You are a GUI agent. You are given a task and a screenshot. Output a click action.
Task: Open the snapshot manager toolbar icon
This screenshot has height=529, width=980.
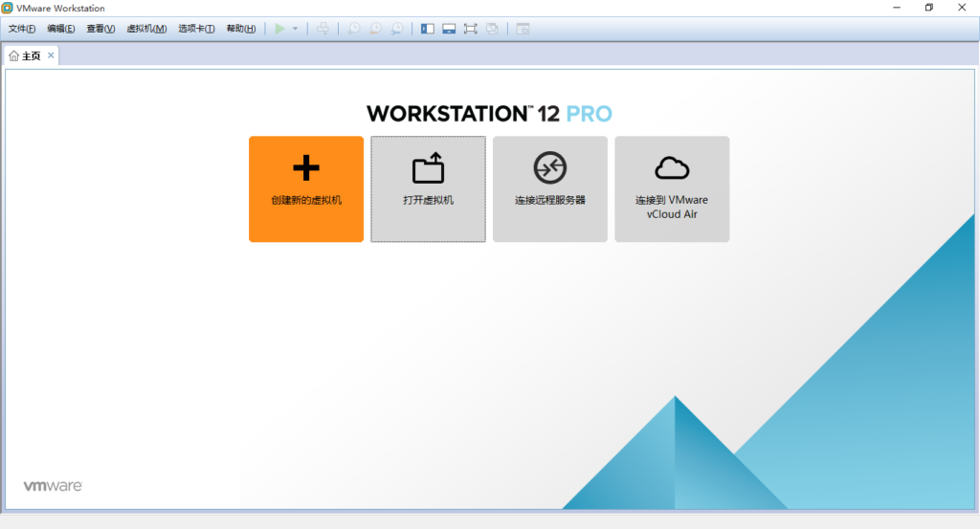pos(396,29)
